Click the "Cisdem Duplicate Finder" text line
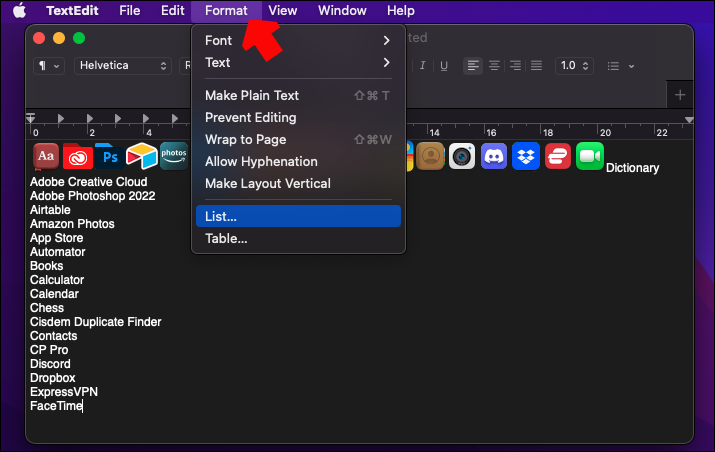 96,322
